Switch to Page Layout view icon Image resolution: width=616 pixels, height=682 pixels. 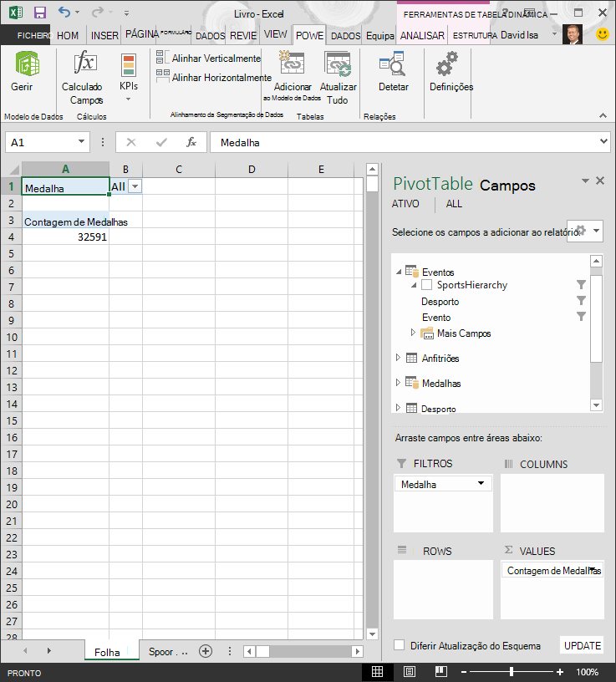410,672
